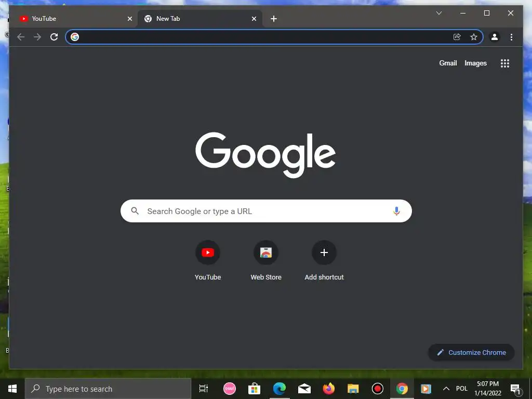Share this page via the share icon
Image resolution: width=532 pixels, height=399 pixels.
pos(457,37)
